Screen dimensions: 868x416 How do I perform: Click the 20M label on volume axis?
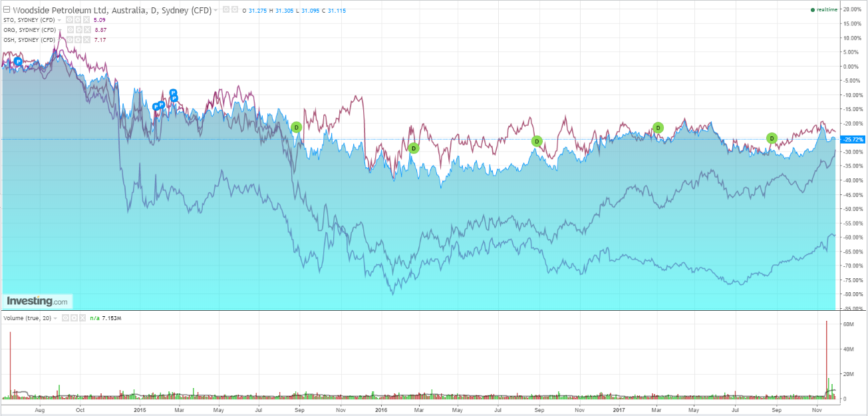pos(849,374)
